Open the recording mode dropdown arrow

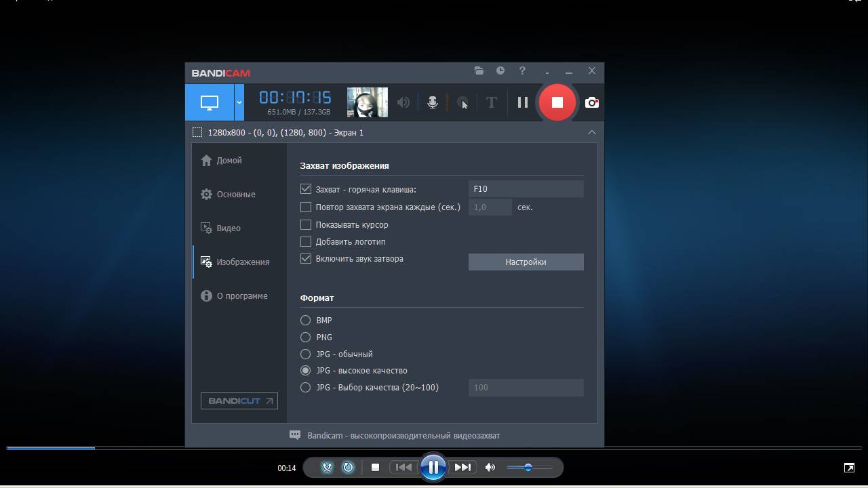pos(239,102)
